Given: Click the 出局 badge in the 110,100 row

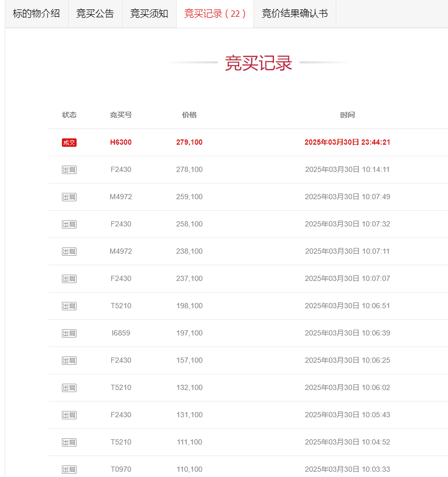Looking at the screenshot, I should [69, 470].
